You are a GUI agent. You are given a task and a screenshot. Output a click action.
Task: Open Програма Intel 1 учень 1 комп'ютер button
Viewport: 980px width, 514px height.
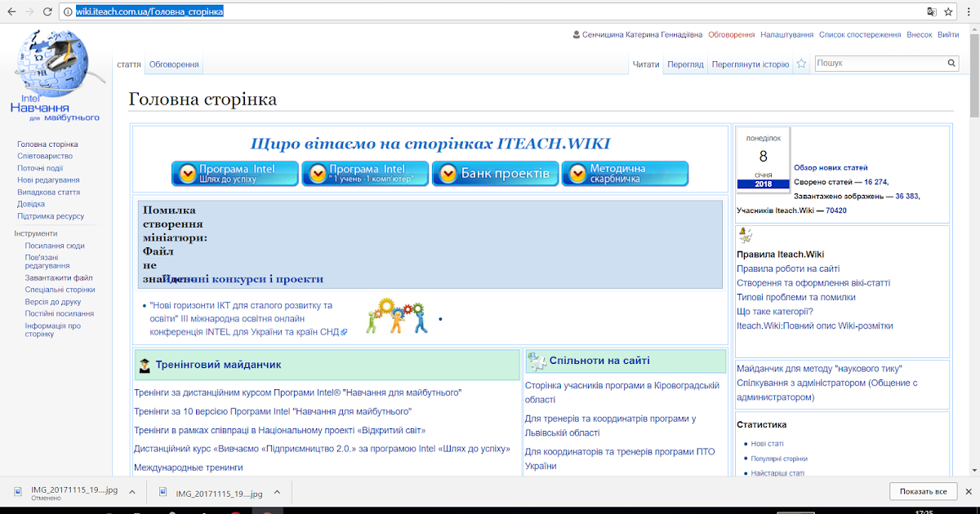point(365,174)
